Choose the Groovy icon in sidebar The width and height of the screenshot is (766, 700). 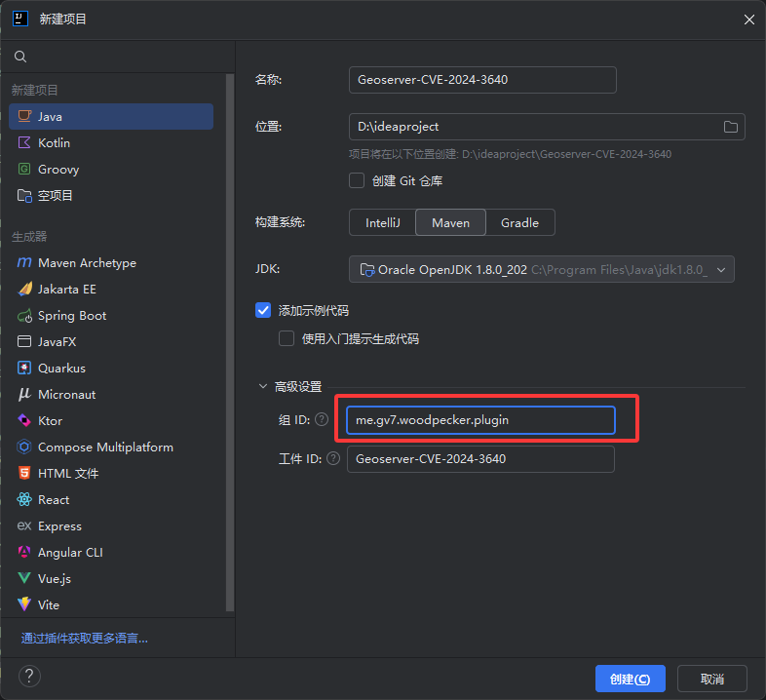(x=24, y=170)
